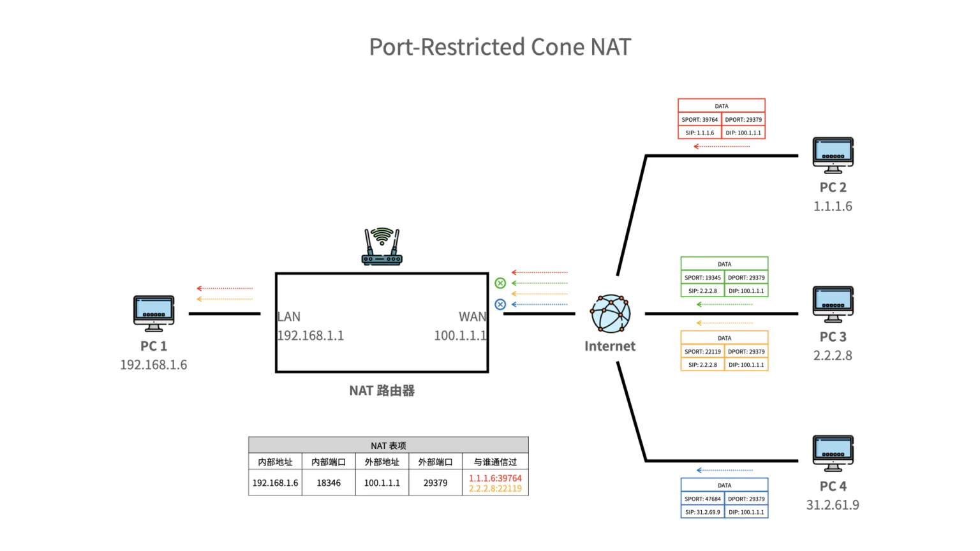Viewport: 980px width, 551px height.
Task: Click the green circled blocked symbol near WAN
Action: (500, 283)
